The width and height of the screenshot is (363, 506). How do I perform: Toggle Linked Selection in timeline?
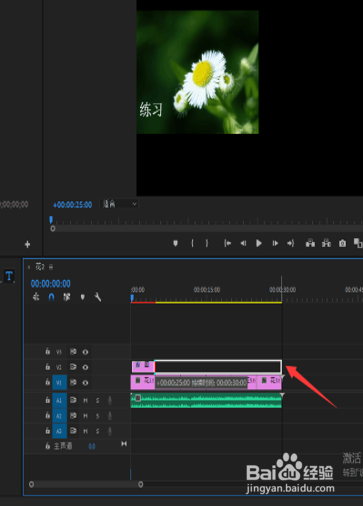tap(67, 297)
